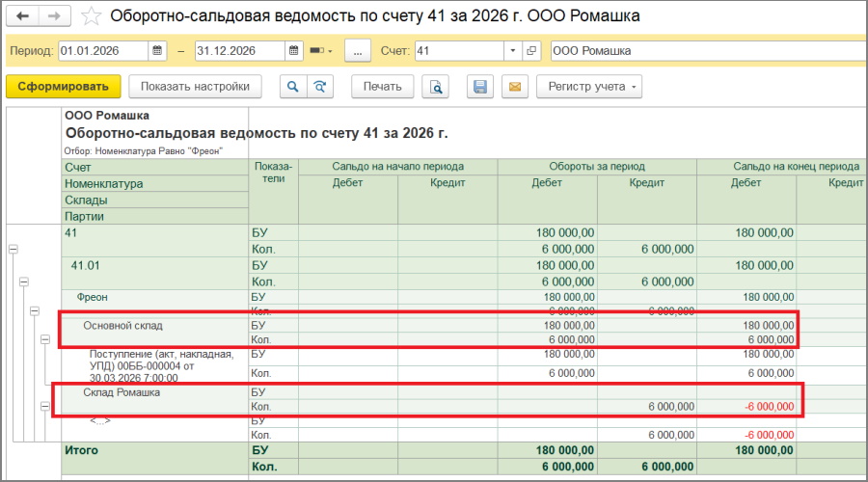Image resolution: width=868 pixels, height=482 pixels.
Task: Click the find next icon in toolbar
Action: point(318,87)
